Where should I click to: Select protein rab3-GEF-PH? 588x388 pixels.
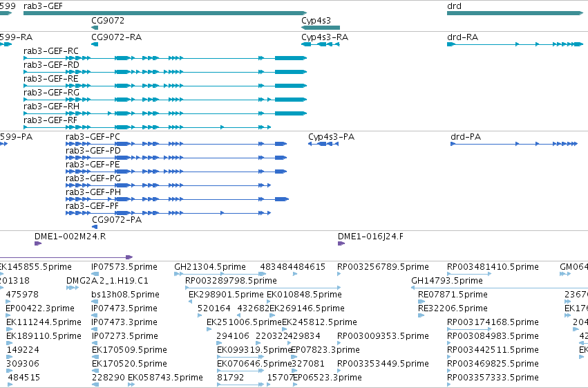177,199
